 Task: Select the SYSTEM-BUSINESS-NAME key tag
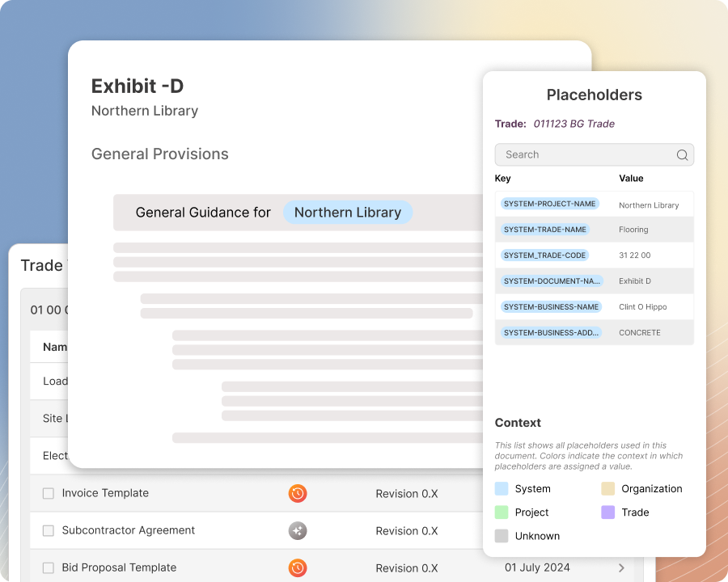tap(551, 307)
